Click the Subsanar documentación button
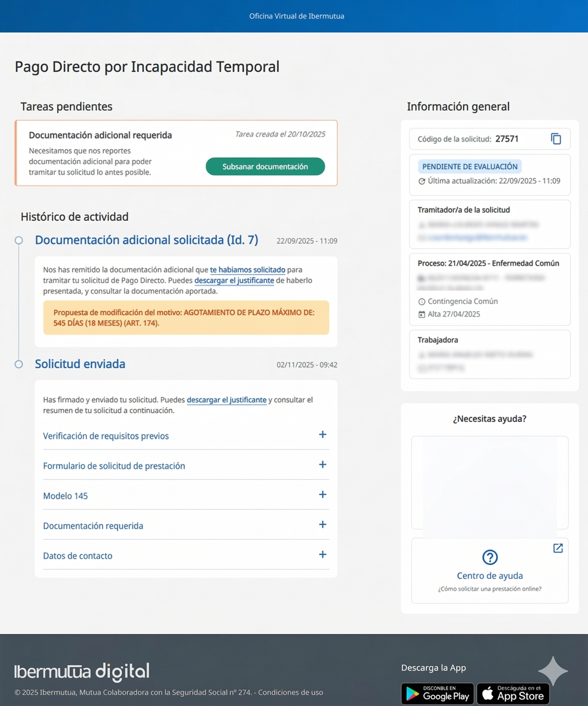The image size is (588, 706). tap(265, 167)
